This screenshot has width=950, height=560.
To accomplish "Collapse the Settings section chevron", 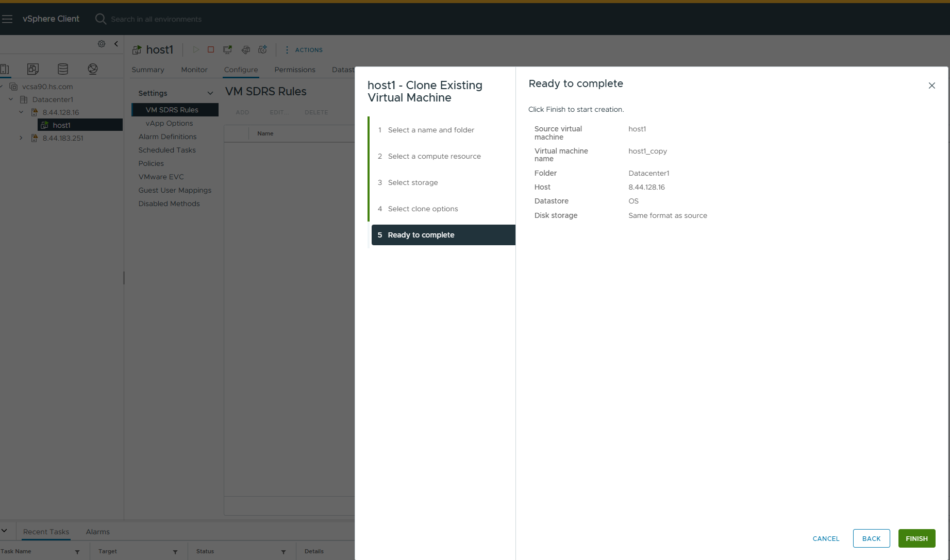I will point(210,93).
